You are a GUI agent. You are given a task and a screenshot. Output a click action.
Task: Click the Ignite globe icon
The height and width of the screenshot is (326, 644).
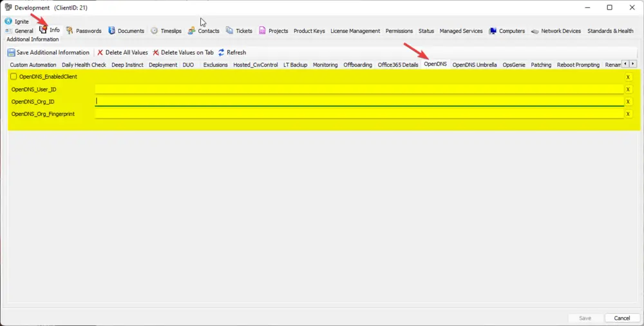pos(8,21)
